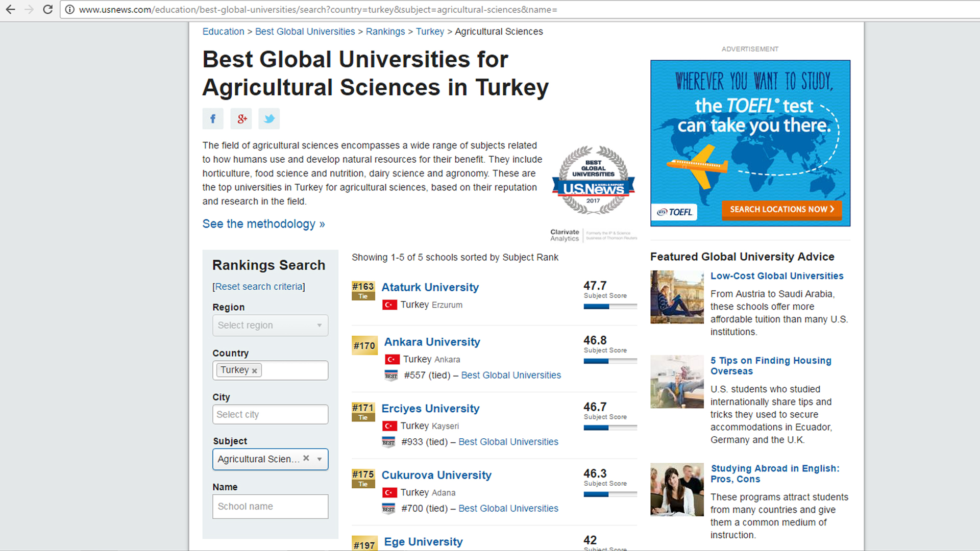Click the site info icon in address bar

click(70, 10)
